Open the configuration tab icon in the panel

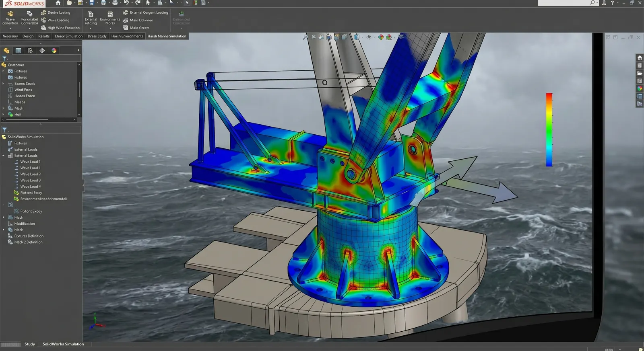[30, 50]
